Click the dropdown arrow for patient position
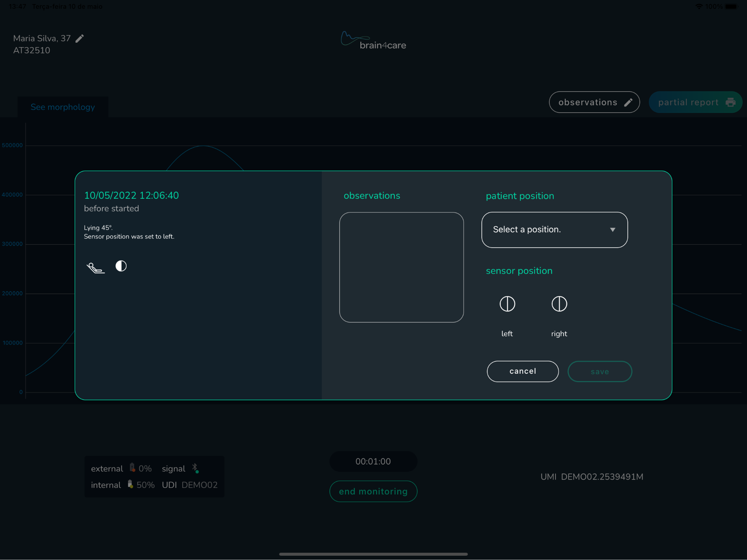 point(612,230)
